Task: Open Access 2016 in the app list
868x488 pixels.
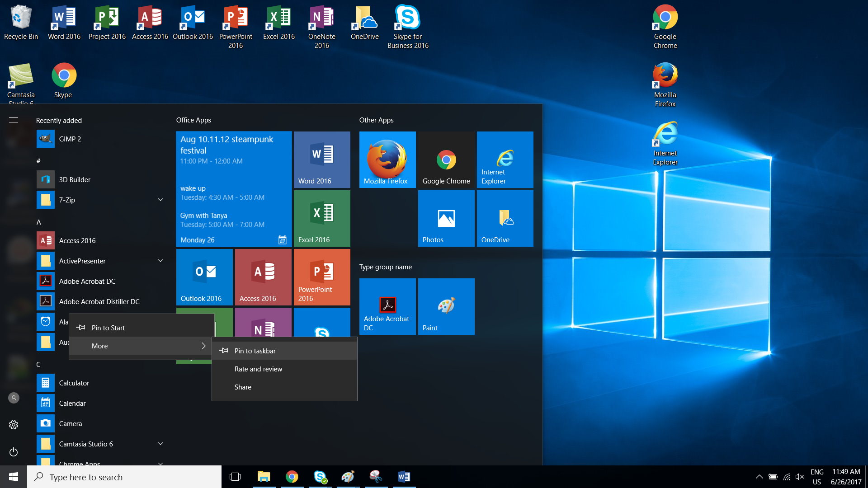Action: pyautogui.click(x=100, y=240)
